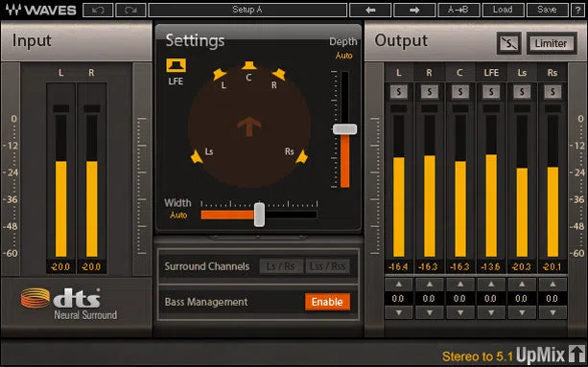Select the Right front speaker icon
Screen dimensions: 588x367
[x=278, y=74]
